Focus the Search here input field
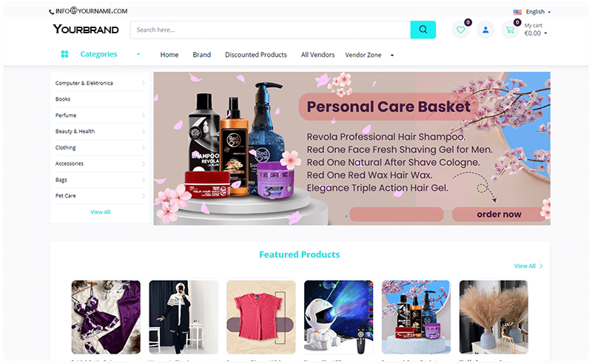592x364 pixels. 270,30
